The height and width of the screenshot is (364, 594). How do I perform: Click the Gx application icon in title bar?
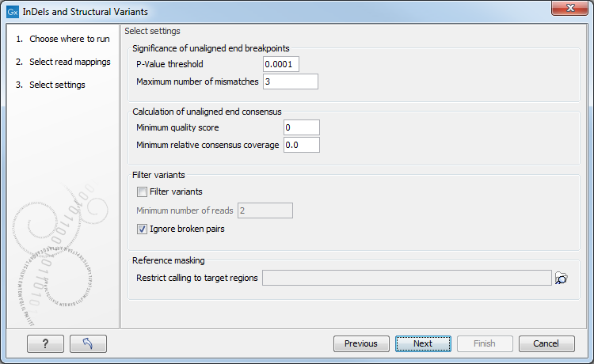(12, 12)
